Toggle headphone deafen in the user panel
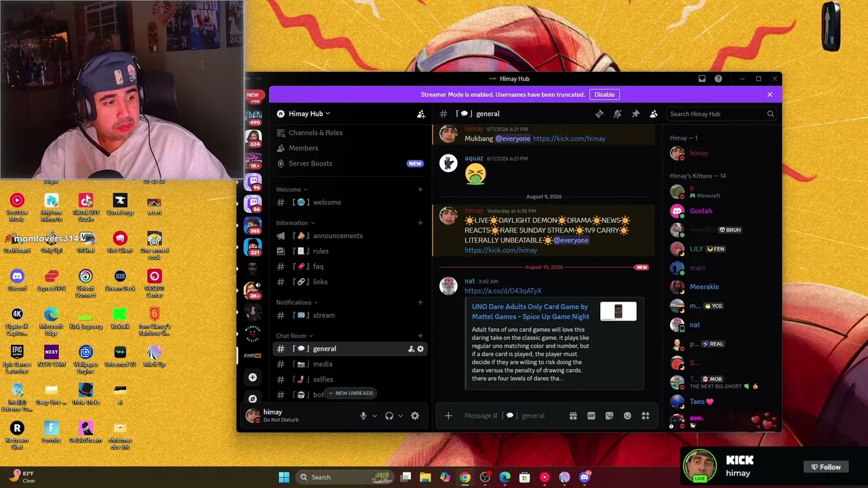Image resolution: width=868 pixels, height=488 pixels. [x=389, y=416]
